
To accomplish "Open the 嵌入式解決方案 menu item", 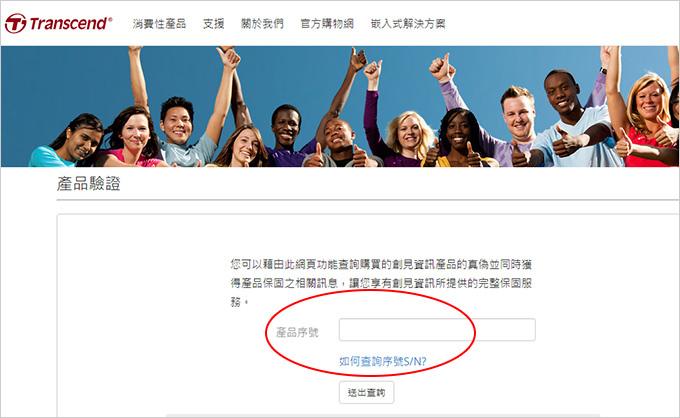I will pos(408,24).
